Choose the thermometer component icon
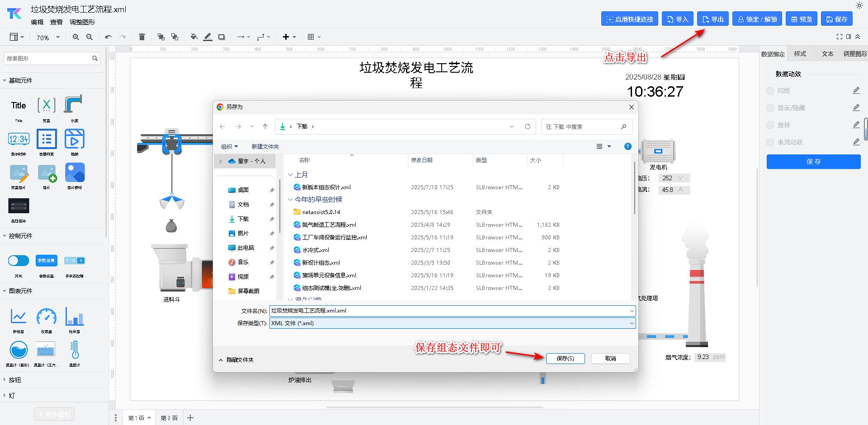This screenshot has height=425, width=868. 75,350
